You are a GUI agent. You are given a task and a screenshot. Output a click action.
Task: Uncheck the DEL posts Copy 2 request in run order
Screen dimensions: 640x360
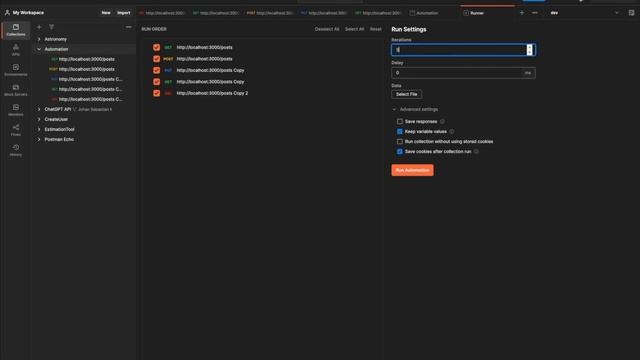click(x=156, y=93)
